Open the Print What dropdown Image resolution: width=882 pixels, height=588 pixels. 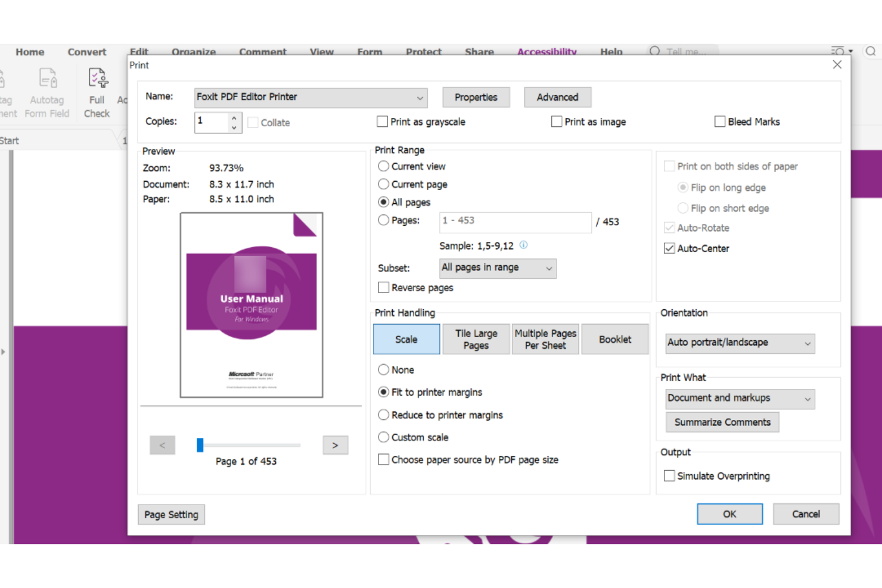click(x=740, y=399)
